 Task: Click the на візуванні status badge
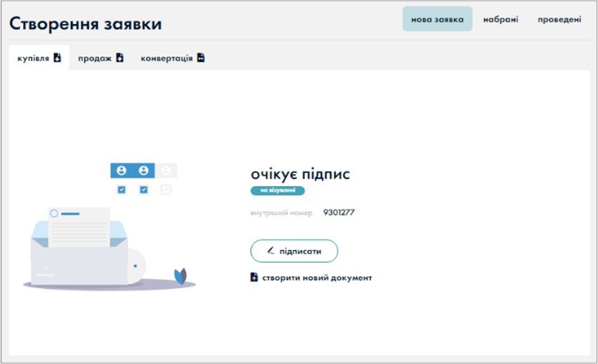[x=278, y=190]
